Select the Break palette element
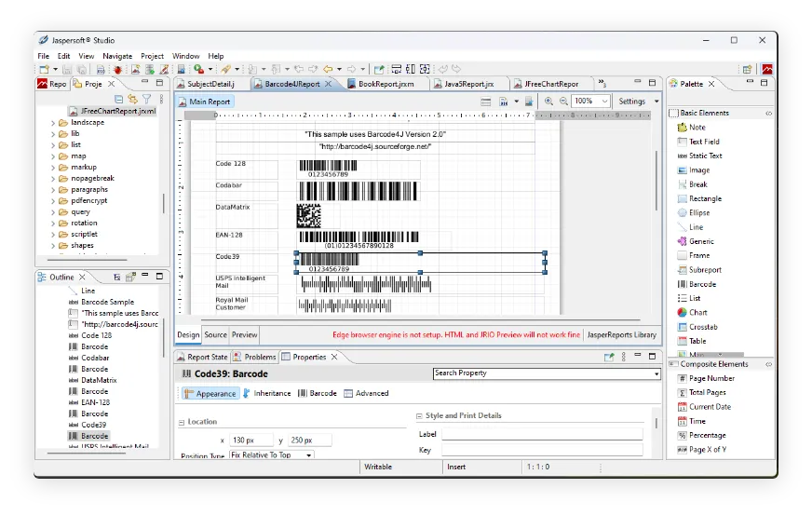The image size is (812, 515). (x=693, y=184)
